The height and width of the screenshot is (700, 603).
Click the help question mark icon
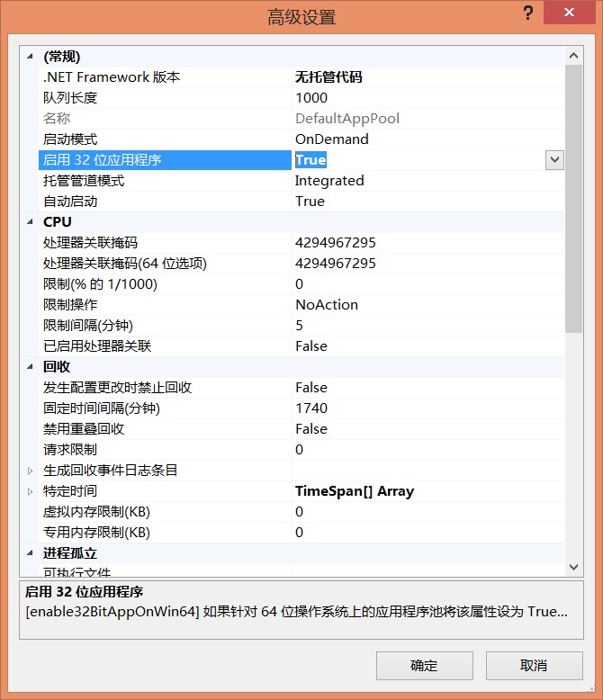tap(528, 13)
